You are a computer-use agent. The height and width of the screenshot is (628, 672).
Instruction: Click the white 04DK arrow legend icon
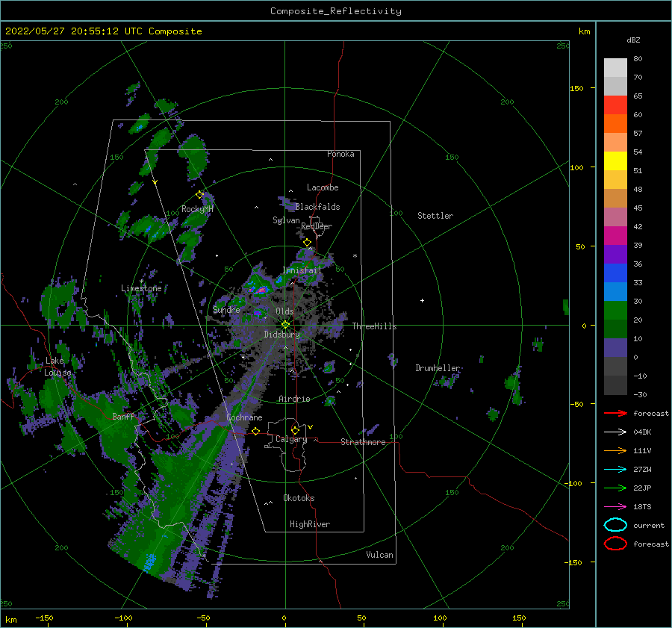(x=615, y=432)
